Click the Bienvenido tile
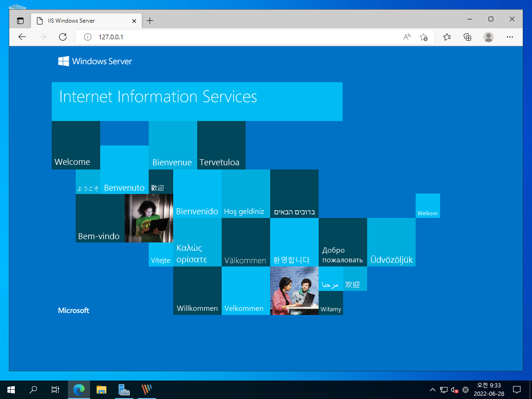Viewport: 532px width, 399px height. pyautogui.click(x=198, y=194)
